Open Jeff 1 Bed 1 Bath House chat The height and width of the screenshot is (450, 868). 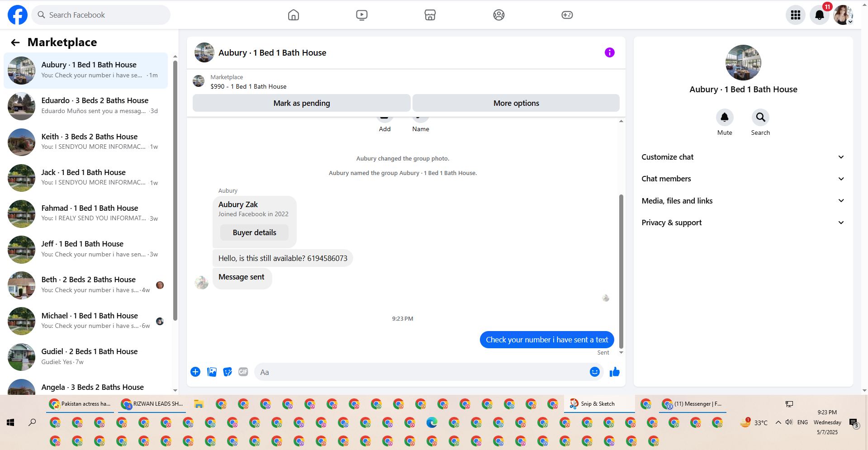point(86,249)
